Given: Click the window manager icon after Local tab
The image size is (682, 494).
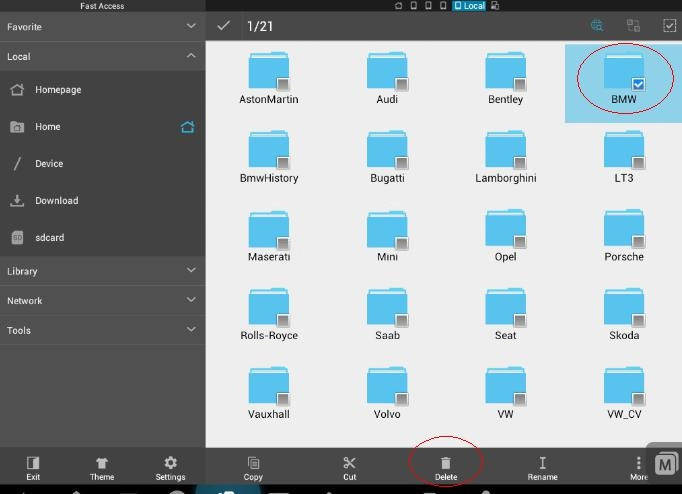Looking at the screenshot, I should coord(495,6).
